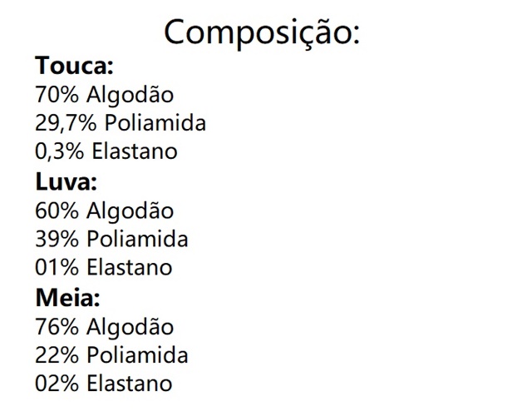The width and height of the screenshot is (532, 416).
Task: Click the 'Composição:' title text
Action: coord(262,32)
